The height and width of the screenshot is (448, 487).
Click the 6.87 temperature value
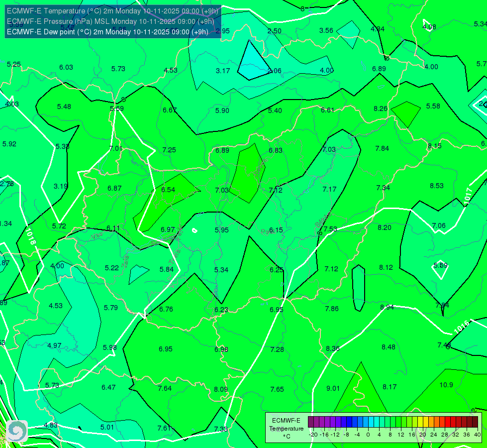point(114,188)
